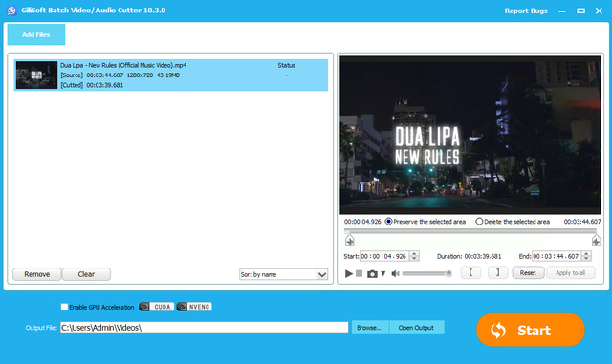Click the Start time input field
Image resolution: width=612 pixels, height=364 pixels.
tap(384, 256)
